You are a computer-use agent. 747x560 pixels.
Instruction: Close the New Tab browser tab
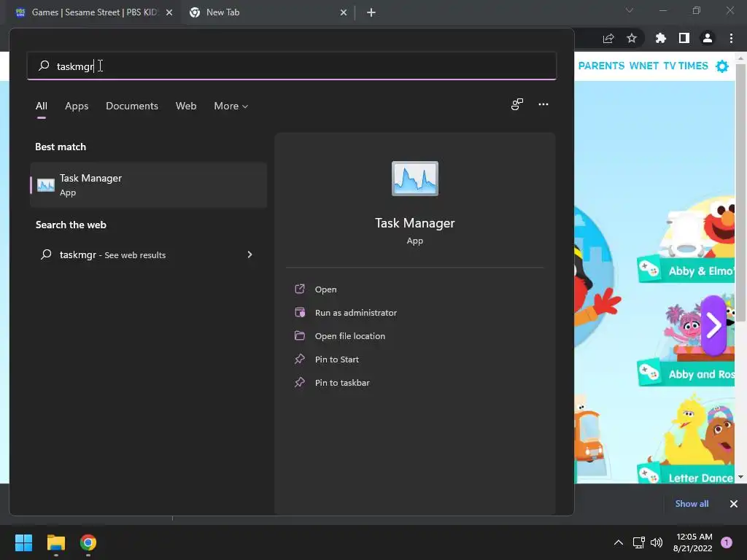(344, 12)
